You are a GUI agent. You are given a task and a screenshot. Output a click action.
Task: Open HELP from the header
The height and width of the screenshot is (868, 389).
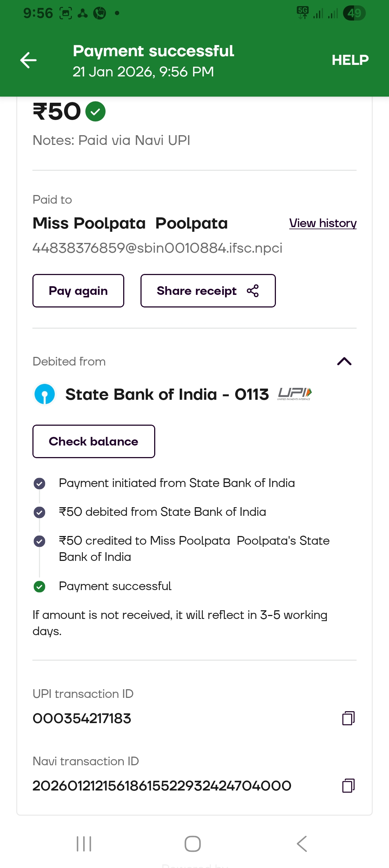click(x=350, y=60)
